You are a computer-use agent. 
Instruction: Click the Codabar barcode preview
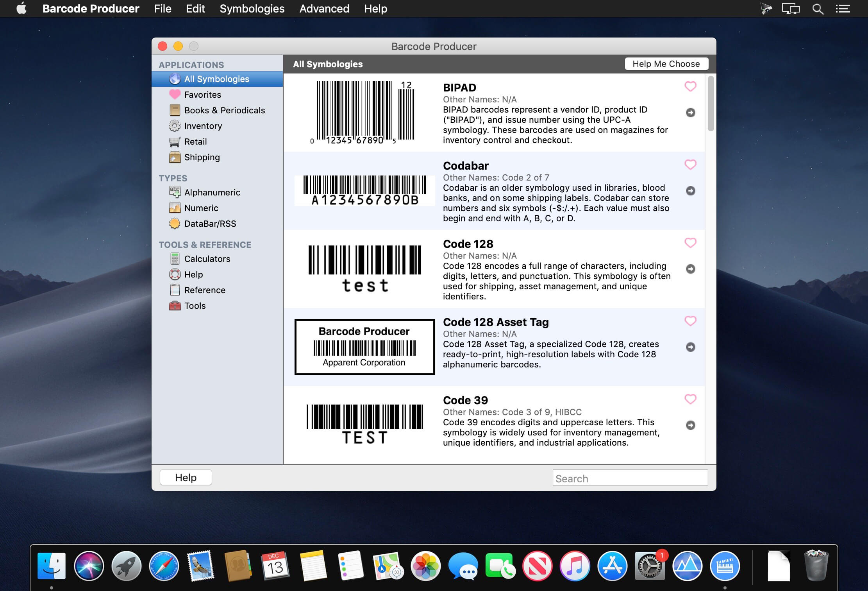(364, 191)
